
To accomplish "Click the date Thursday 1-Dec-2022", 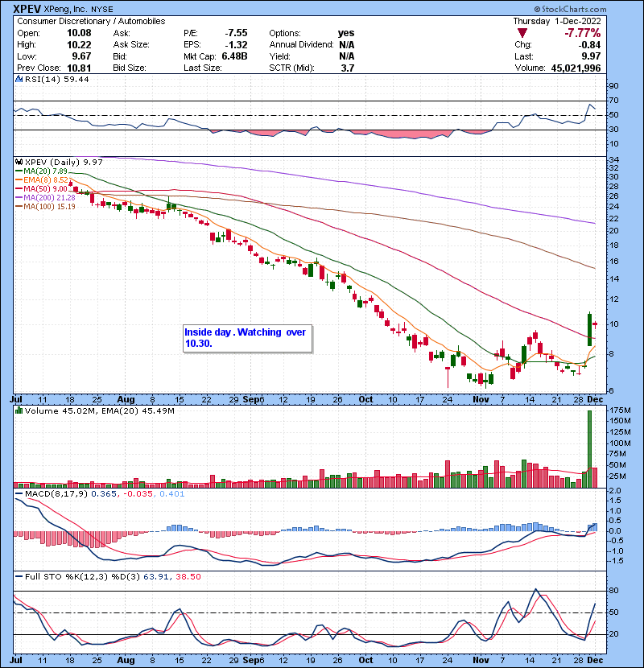I will (557, 21).
